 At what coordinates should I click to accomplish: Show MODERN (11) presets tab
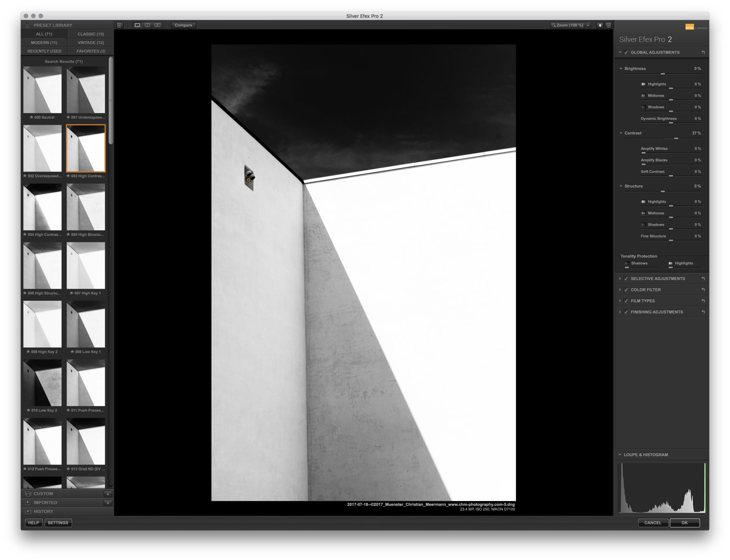44,42
